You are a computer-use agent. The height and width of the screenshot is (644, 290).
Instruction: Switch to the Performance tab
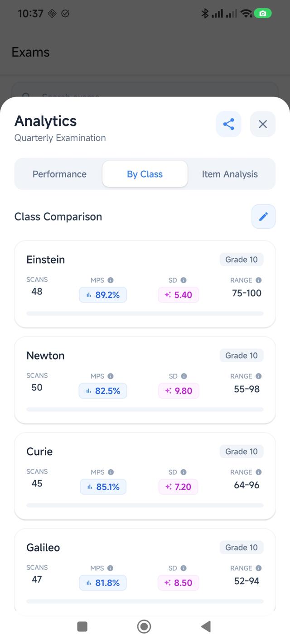(x=59, y=174)
